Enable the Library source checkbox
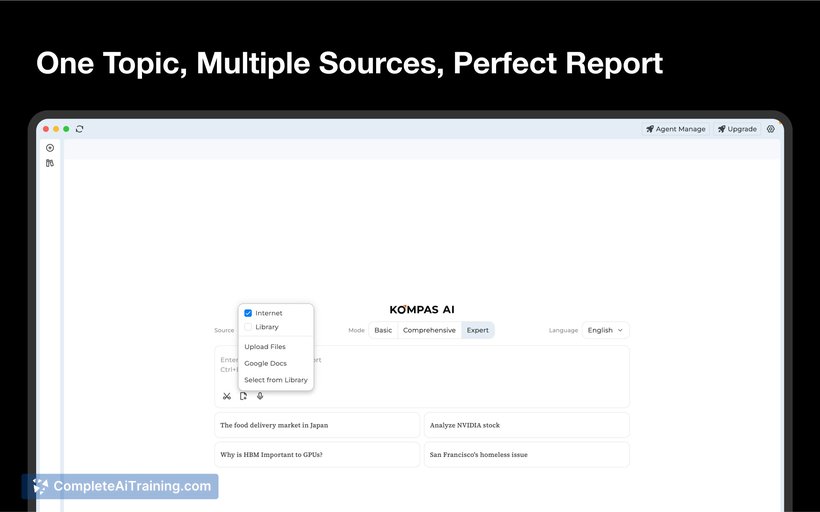Image resolution: width=820 pixels, height=512 pixels. pyautogui.click(x=248, y=327)
